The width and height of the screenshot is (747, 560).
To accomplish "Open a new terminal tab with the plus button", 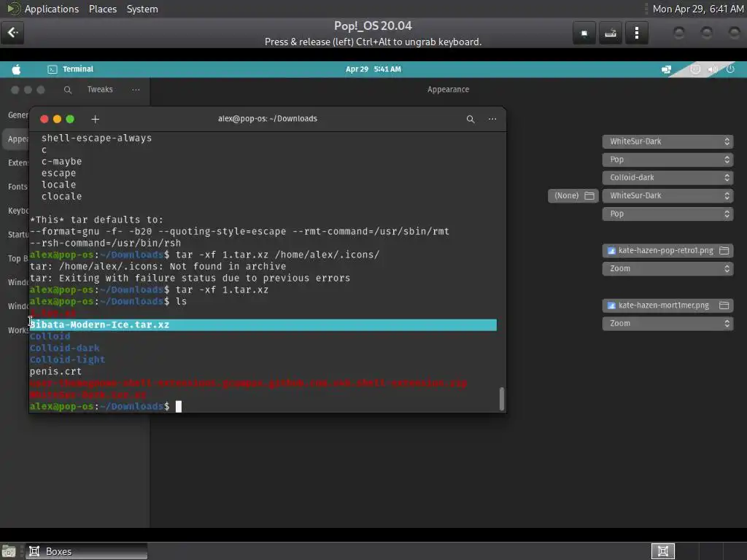I will point(96,119).
